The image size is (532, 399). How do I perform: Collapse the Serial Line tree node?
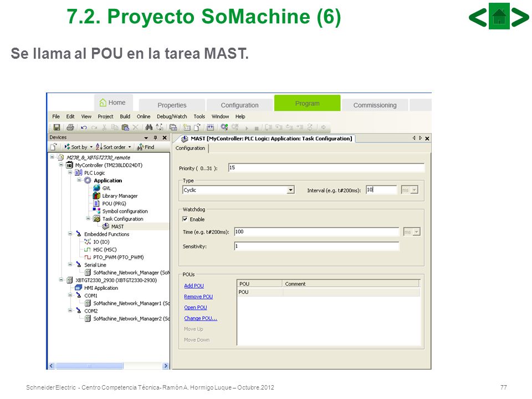coord(70,264)
